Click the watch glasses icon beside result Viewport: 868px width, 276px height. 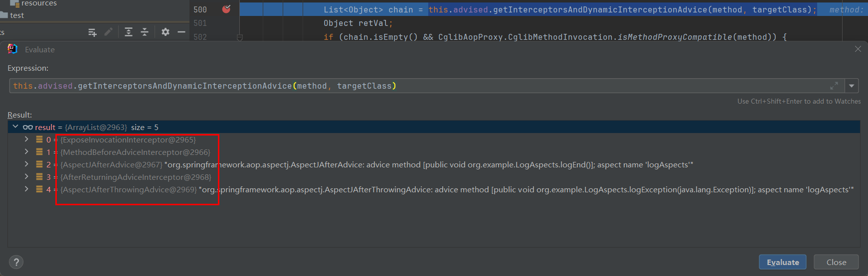(x=28, y=127)
